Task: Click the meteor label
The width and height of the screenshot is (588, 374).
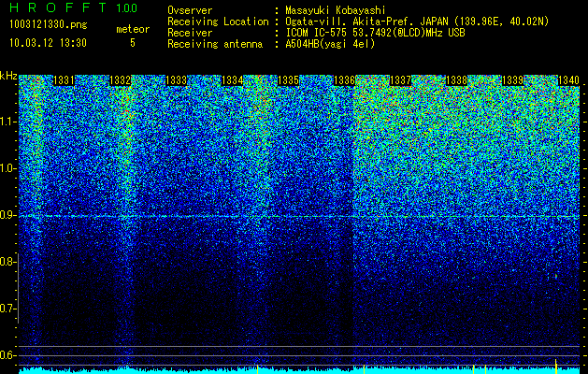Action: (x=133, y=29)
